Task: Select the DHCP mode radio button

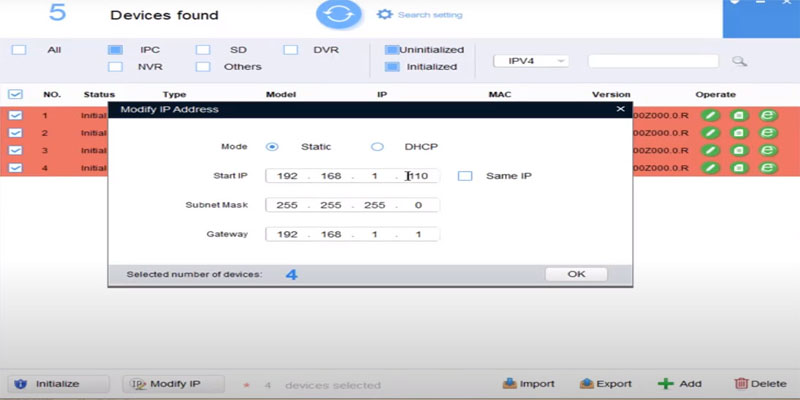Action: coord(377,146)
